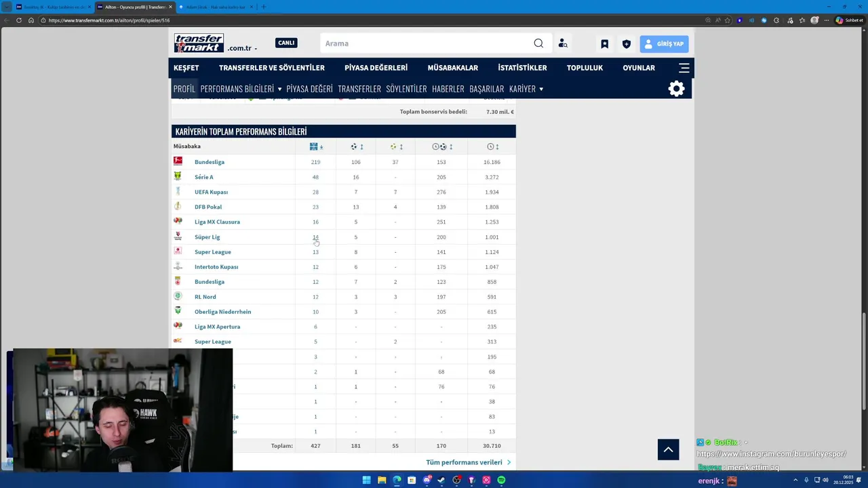The height and width of the screenshot is (488, 868).
Task: Switch to the first browser tab
Action: 53,7
